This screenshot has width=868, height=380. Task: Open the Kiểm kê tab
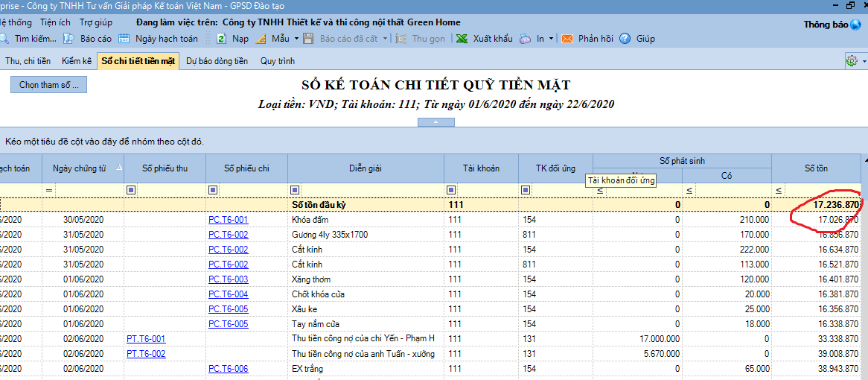point(77,61)
